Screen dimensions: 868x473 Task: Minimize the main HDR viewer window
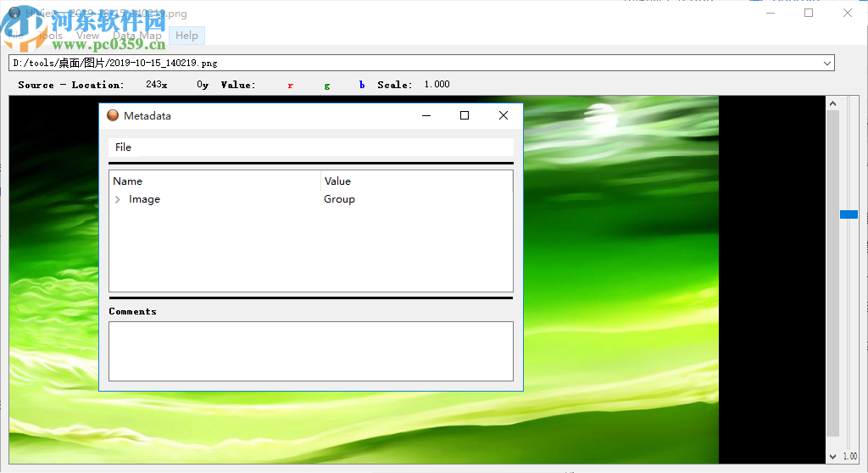(771, 13)
